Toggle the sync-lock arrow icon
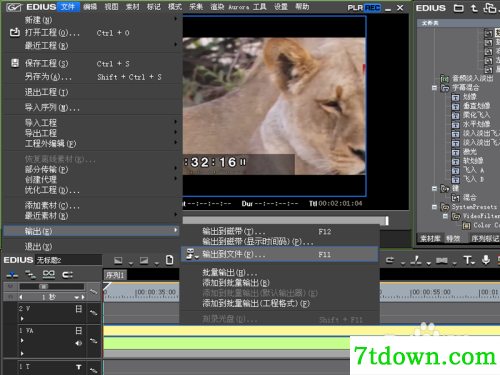500x375 pixels. tap(68, 275)
